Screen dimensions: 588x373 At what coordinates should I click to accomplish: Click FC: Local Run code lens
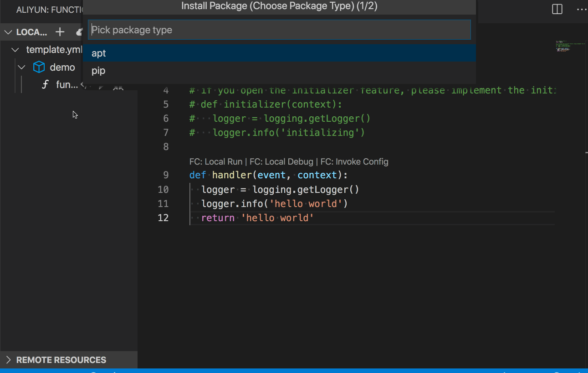[216, 161]
